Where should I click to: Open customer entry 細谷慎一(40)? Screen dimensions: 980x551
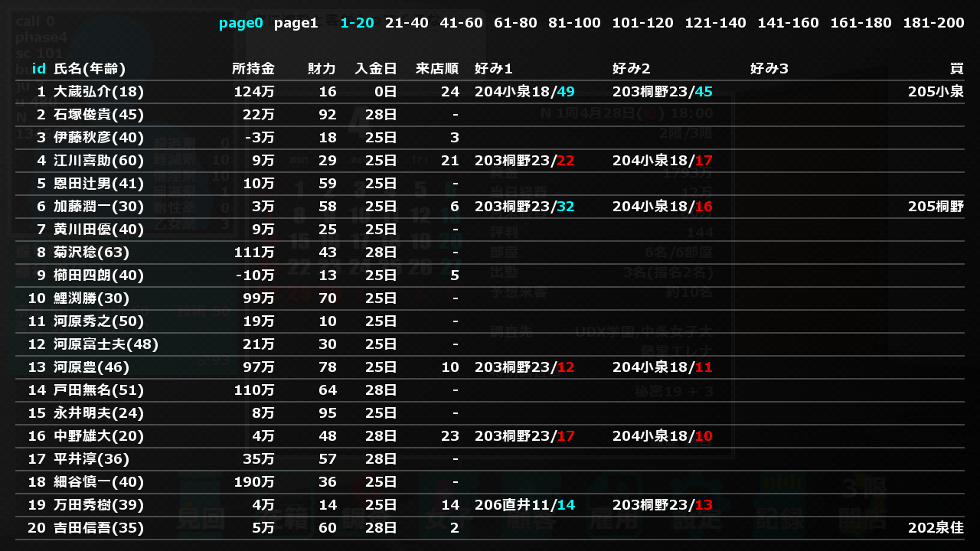pos(490,482)
